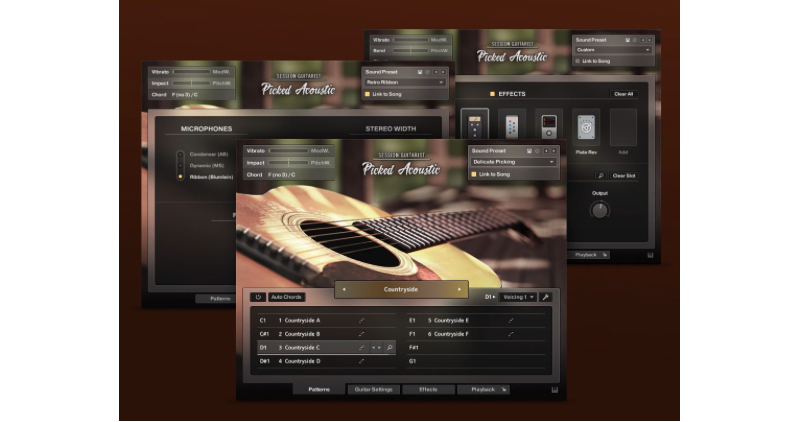Click the magnifier icon on the Countryside C row
Viewport: 800px width, 422px height.
pyautogui.click(x=389, y=347)
